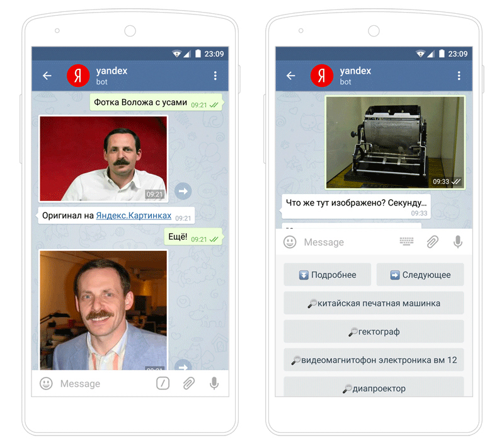Open emoji picker in right phone
The image size is (504, 443).
coord(290,242)
